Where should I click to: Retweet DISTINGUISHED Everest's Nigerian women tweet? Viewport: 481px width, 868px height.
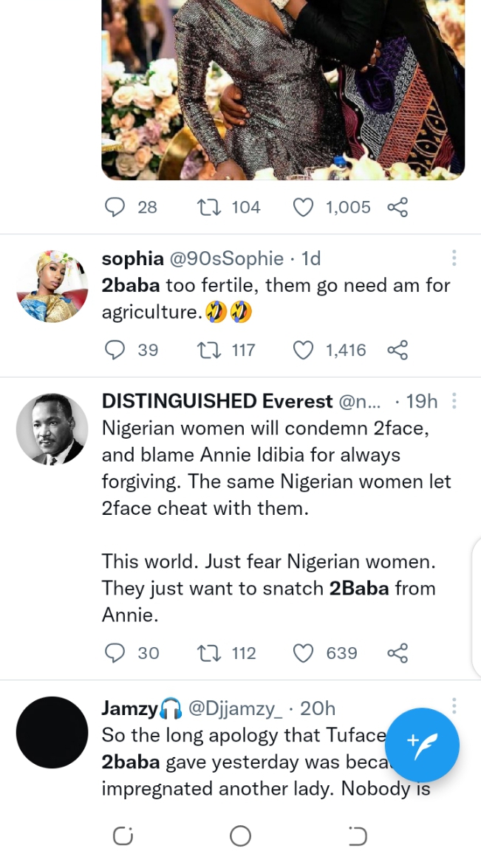(207, 653)
